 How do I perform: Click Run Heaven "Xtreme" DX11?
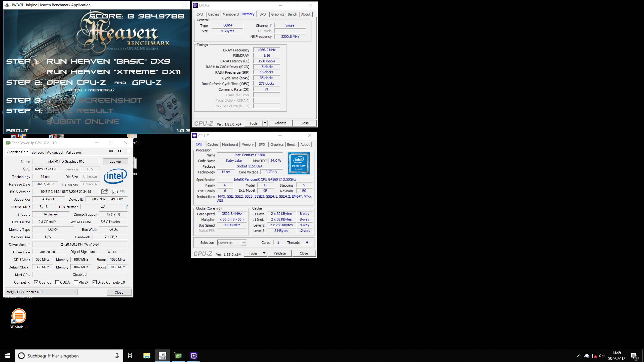(x=113, y=72)
